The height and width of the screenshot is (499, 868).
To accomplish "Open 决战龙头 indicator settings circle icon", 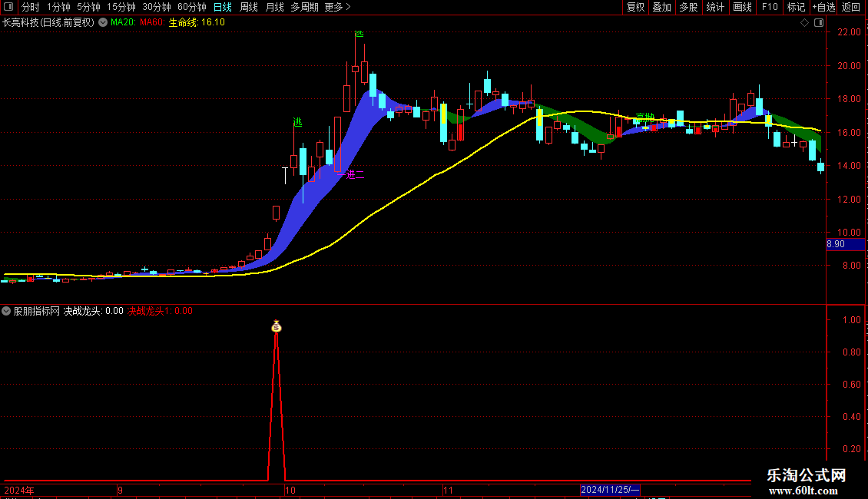I will click(x=6, y=311).
